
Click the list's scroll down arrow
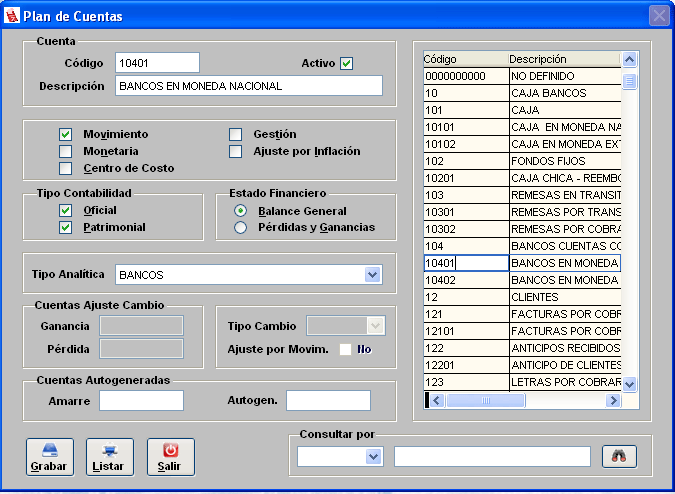point(629,383)
